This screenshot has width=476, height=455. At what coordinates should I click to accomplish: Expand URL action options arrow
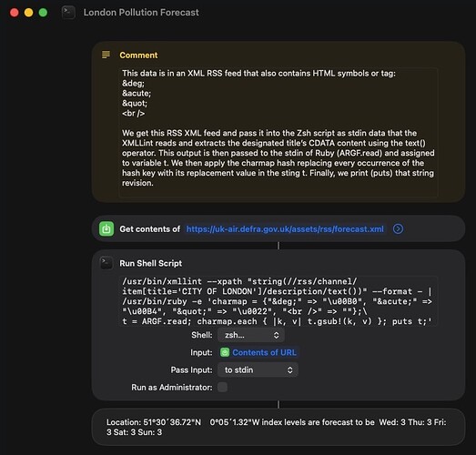pyautogui.click(x=398, y=229)
